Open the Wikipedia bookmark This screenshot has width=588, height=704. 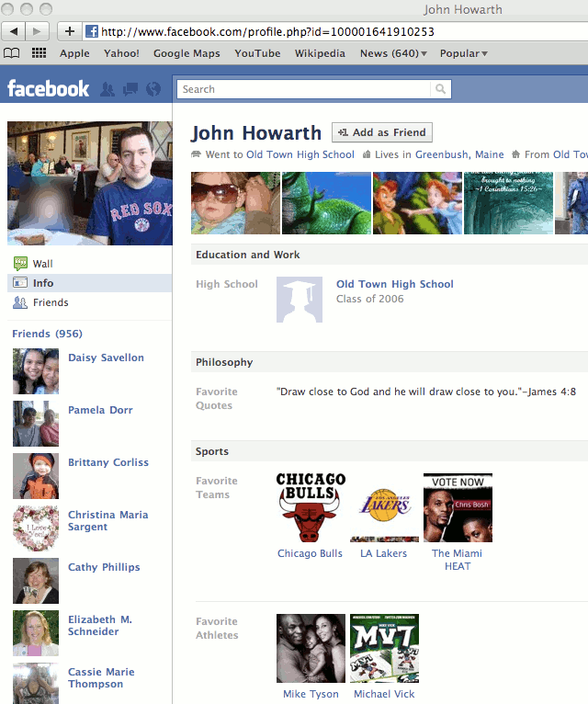[320, 53]
